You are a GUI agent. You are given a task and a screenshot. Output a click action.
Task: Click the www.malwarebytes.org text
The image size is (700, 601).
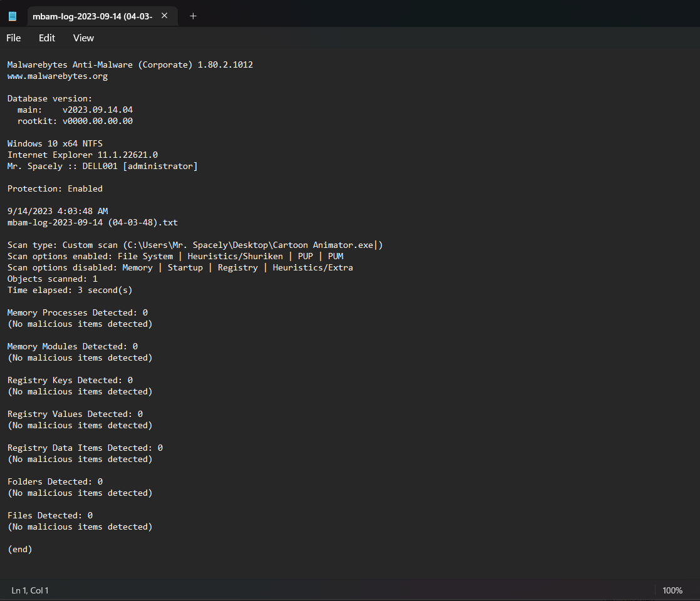coord(58,76)
